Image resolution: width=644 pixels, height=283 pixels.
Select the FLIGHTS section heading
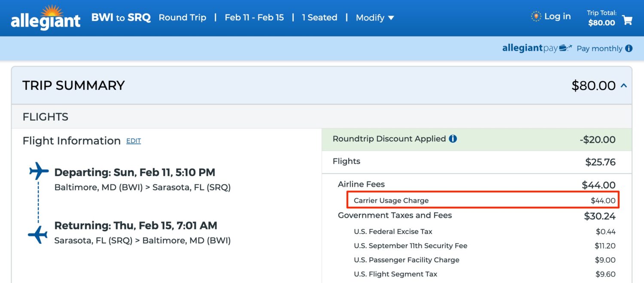pyautogui.click(x=45, y=116)
